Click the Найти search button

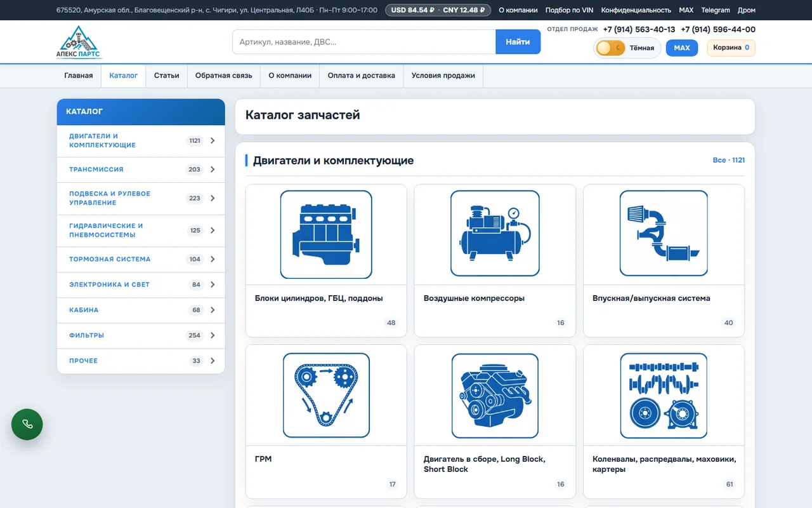[518, 42]
